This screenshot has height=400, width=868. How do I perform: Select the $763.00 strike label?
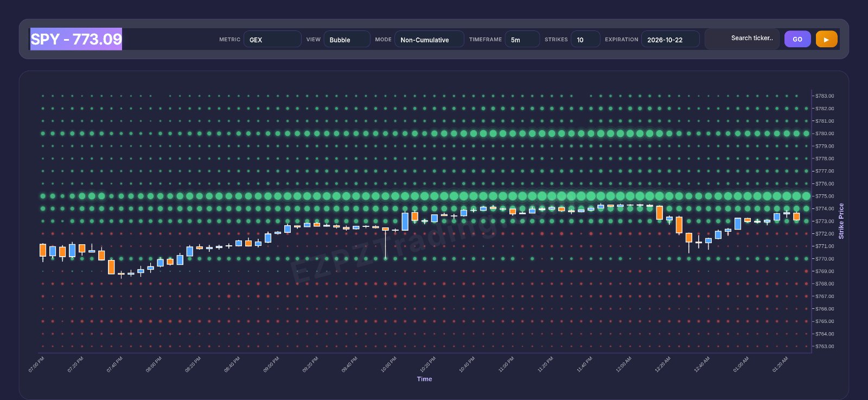pyautogui.click(x=825, y=346)
